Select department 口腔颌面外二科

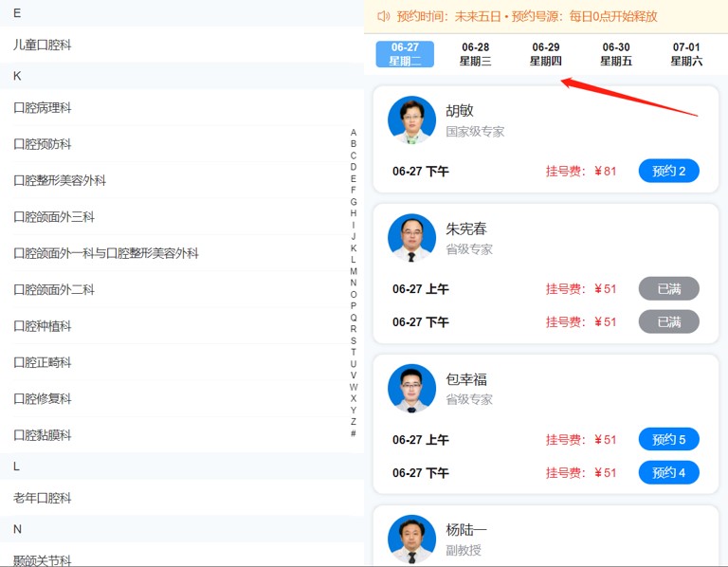(x=182, y=289)
